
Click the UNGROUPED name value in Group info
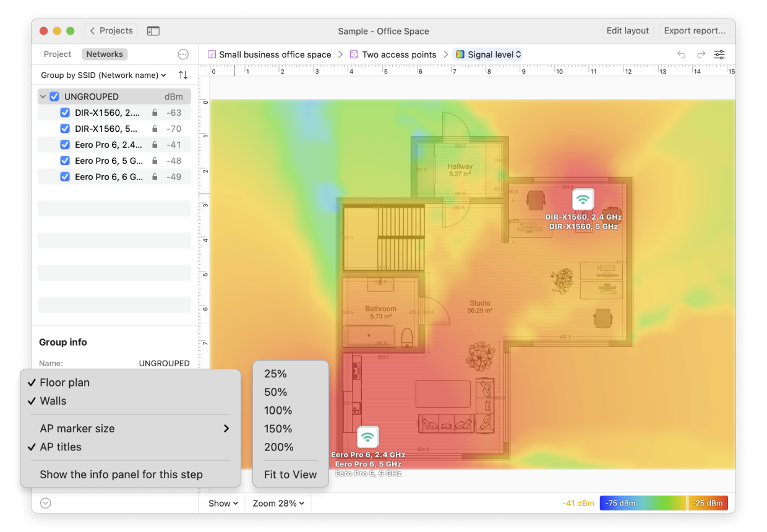click(164, 363)
